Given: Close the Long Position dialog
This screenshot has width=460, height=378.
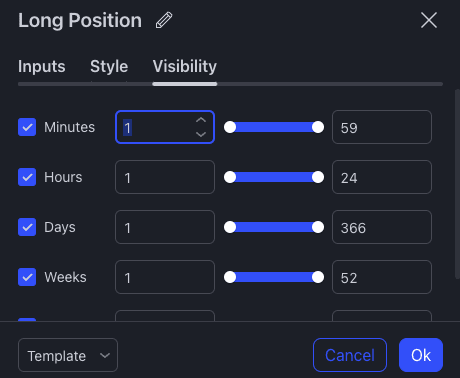Looking at the screenshot, I should pos(429,20).
